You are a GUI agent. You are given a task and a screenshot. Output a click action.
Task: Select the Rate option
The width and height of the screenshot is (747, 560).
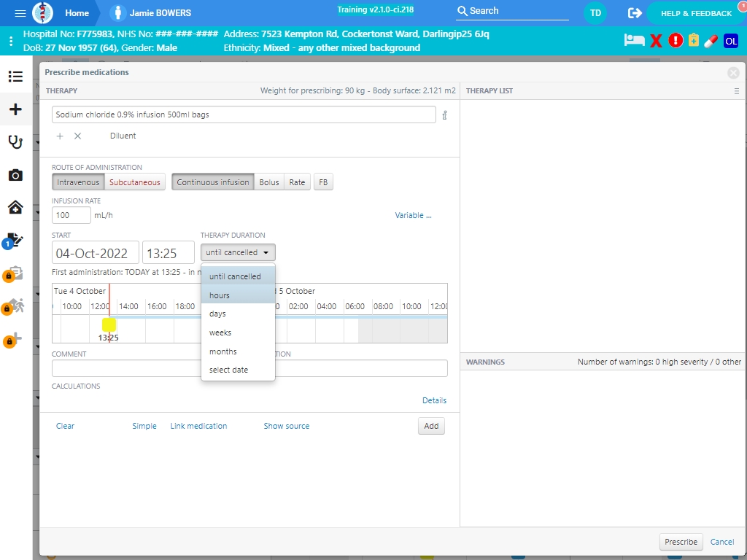coord(298,182)
